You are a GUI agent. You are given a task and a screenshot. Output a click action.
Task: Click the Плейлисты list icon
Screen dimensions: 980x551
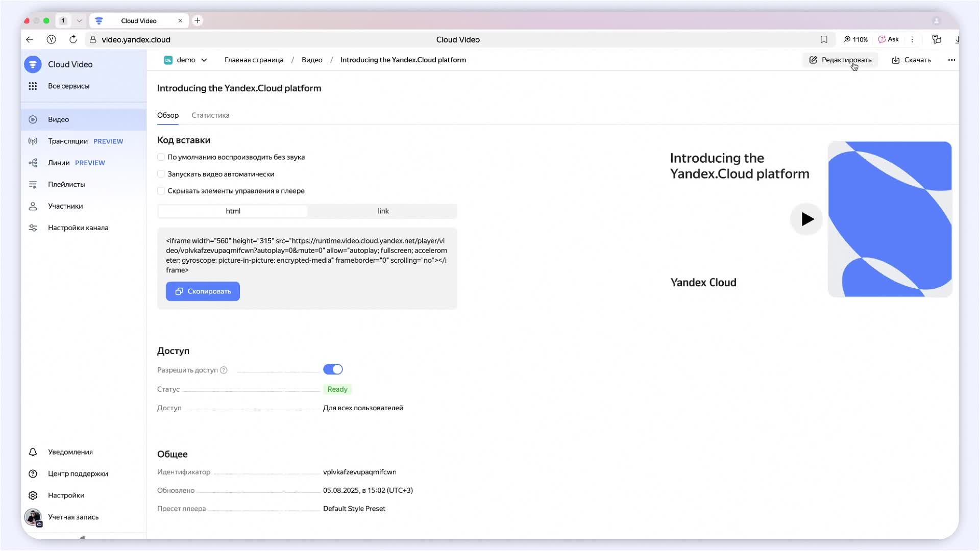pos(33,185)
